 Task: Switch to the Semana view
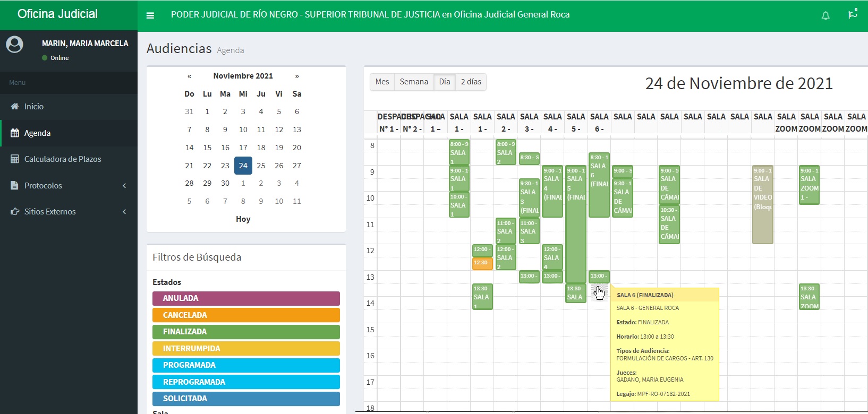click(413, 82)
